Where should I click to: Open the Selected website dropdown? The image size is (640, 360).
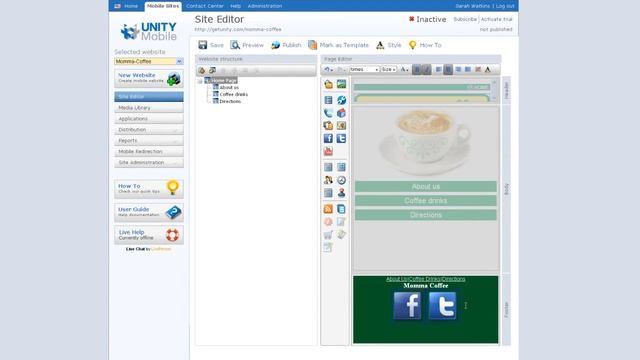pyautogui.click(x=179, y=61)
